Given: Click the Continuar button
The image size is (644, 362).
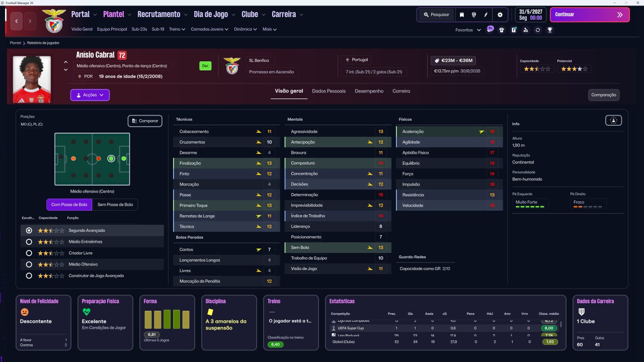Looking at the screenshot, I should coord(590,15).
